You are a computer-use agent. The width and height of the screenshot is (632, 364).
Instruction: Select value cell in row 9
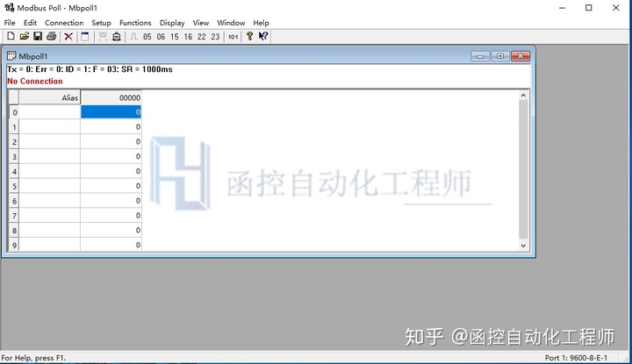111,245
